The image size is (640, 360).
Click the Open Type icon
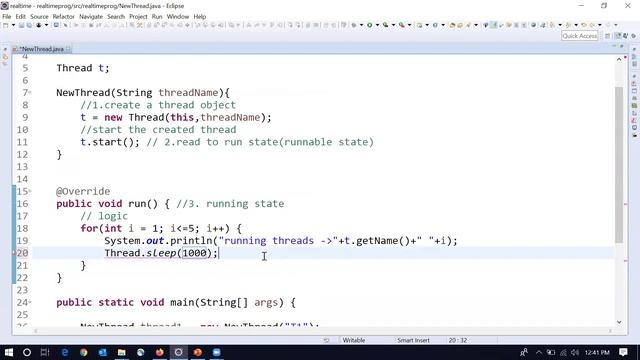click(452, 25)
